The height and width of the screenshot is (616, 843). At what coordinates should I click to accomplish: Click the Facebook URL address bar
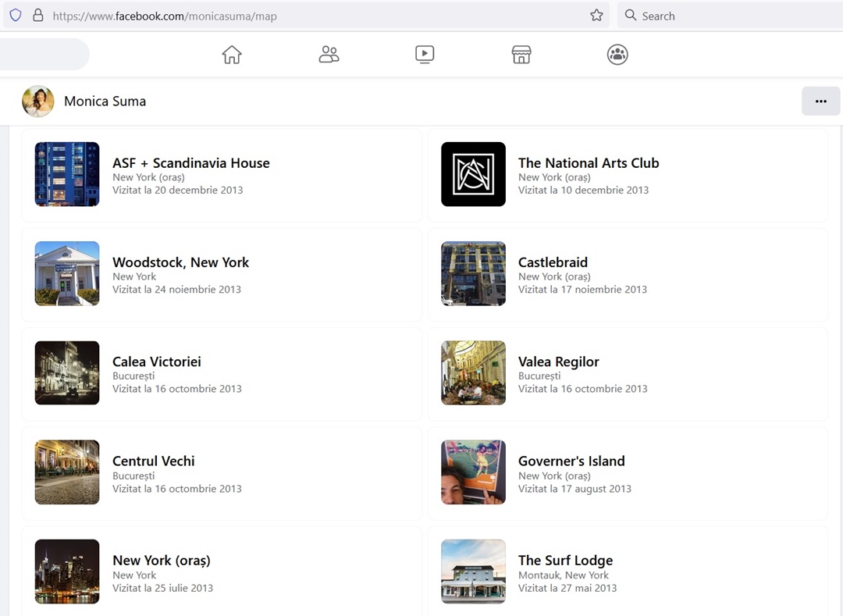(x=312, y=16)
